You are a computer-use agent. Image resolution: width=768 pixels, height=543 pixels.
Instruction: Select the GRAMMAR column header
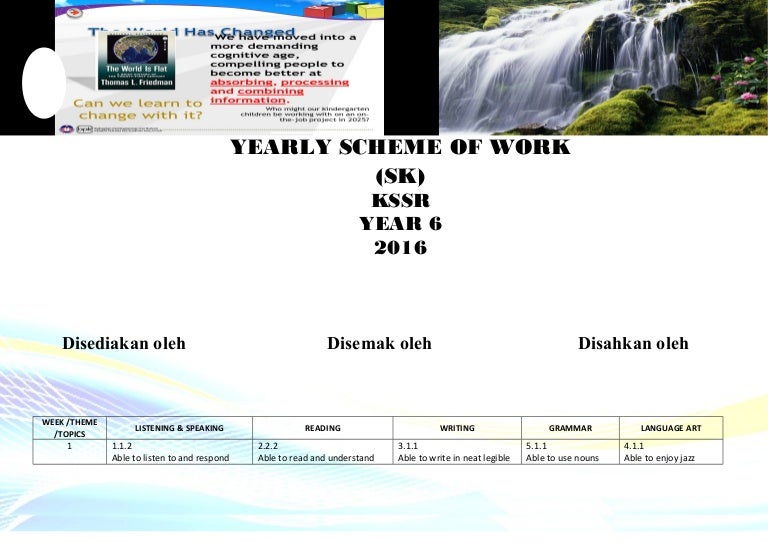pos(570,428)
